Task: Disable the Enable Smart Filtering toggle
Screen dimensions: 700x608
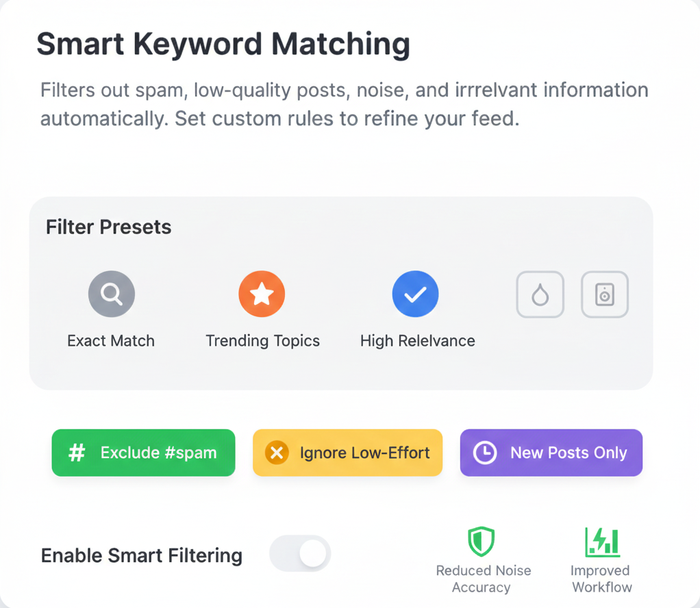Action: coord(300,553)
